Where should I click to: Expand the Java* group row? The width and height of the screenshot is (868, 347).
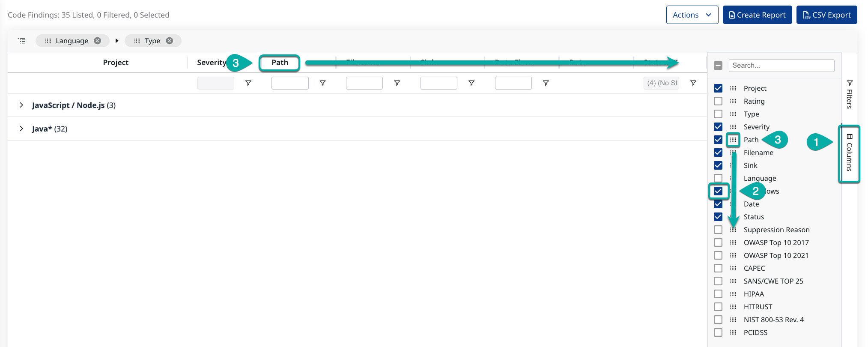pyautogui.click(x=21, y=129)
